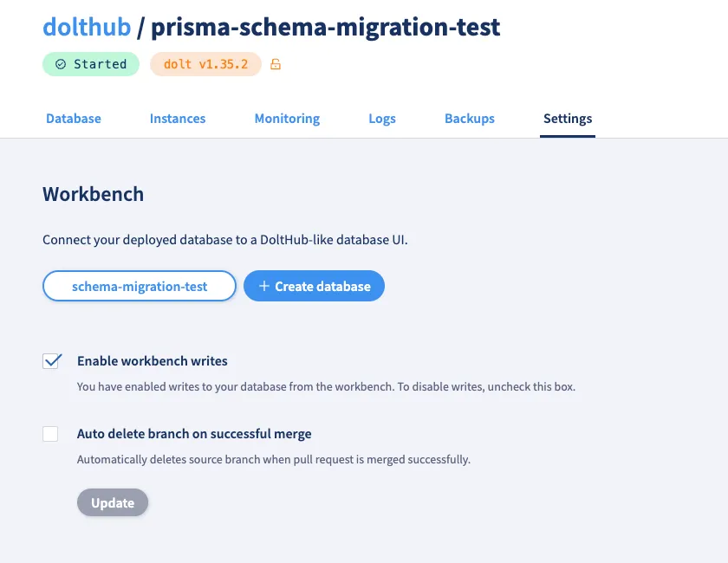Click the prisma-schema-migration-test title
Screen dimensions: 728x563
tap(325, 27)
